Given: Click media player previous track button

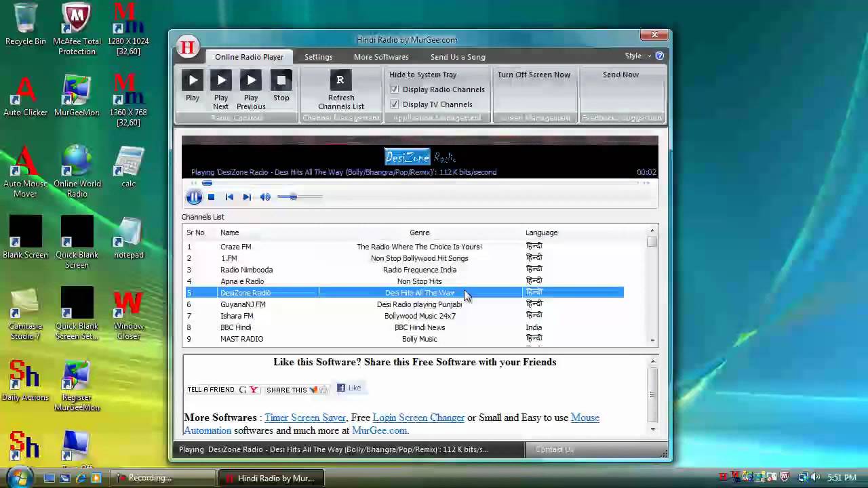Looking at the screenshot, I should (229, 197).
